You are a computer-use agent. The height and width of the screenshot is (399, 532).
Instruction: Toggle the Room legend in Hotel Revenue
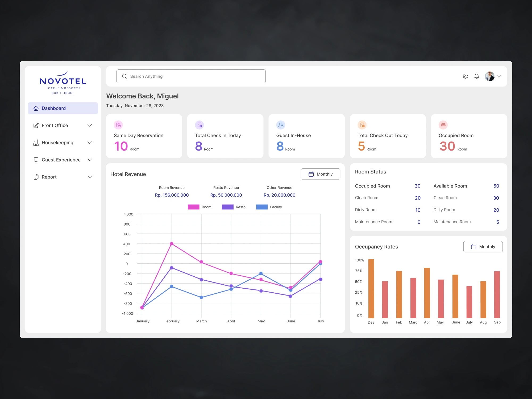tap(200, 207)
